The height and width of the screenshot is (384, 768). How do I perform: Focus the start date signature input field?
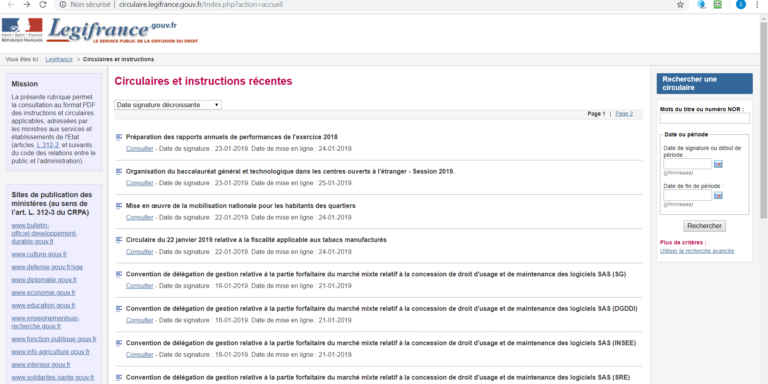pos(688,164)
